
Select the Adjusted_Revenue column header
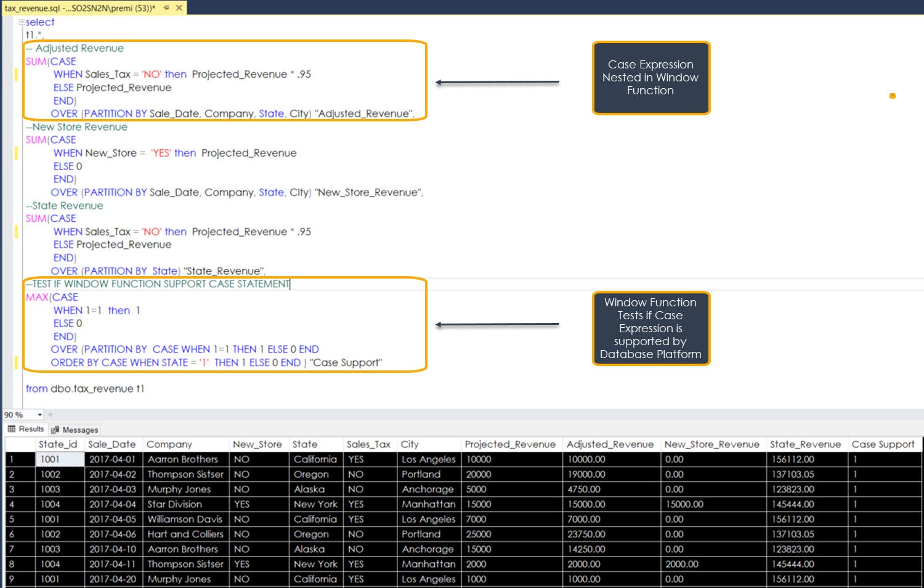pos(610,444)
